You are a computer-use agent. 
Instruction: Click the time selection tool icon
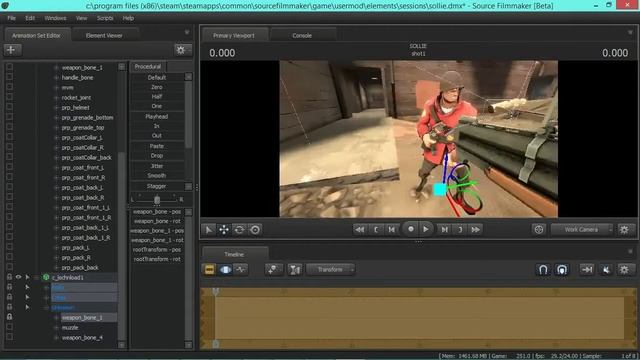click(294, 270)
